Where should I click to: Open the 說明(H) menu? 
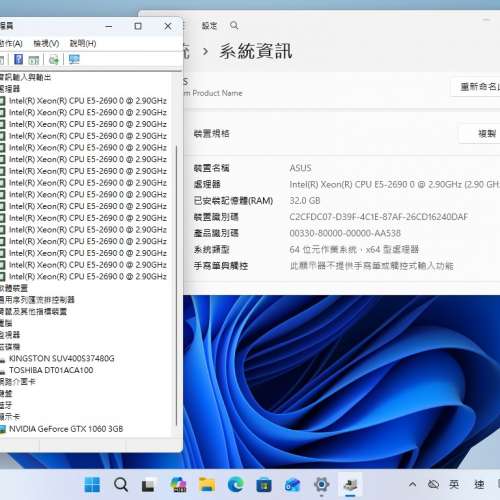point(83,44)
